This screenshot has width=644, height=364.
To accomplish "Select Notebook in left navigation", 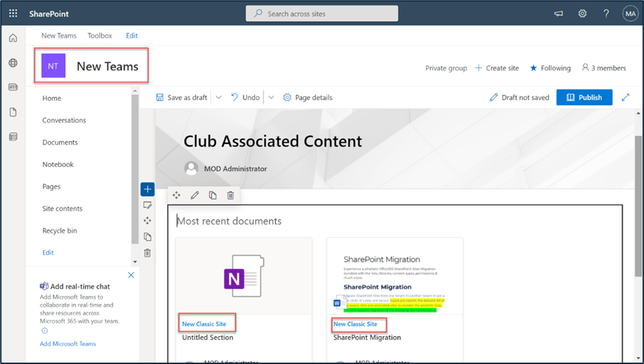I will (58, 164).
